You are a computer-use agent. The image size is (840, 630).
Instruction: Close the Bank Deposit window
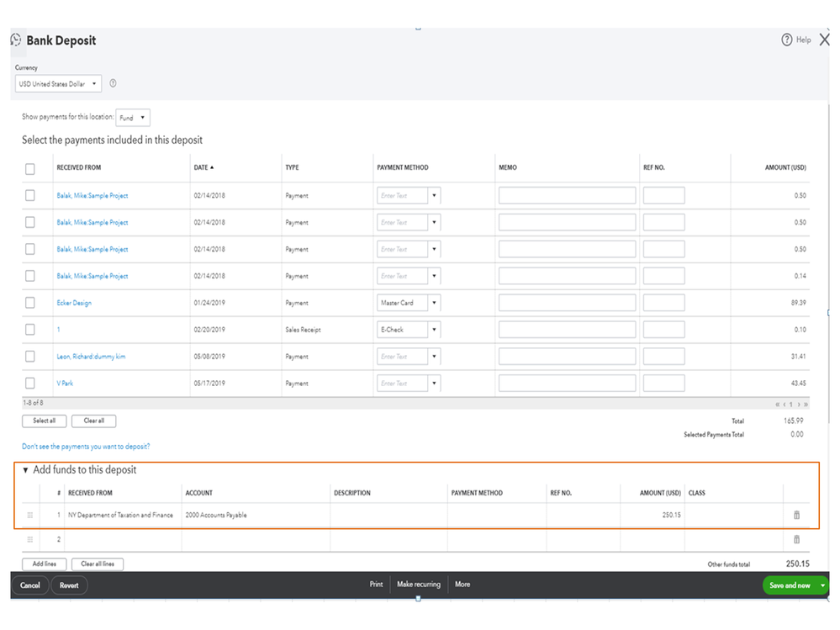pos(825,40)
